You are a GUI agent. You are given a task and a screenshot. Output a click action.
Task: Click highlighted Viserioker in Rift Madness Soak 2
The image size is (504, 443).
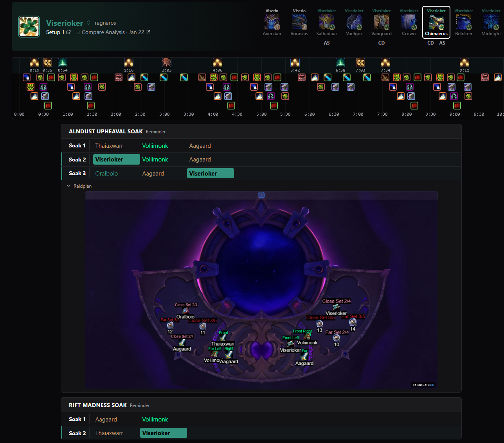(163, 433)
